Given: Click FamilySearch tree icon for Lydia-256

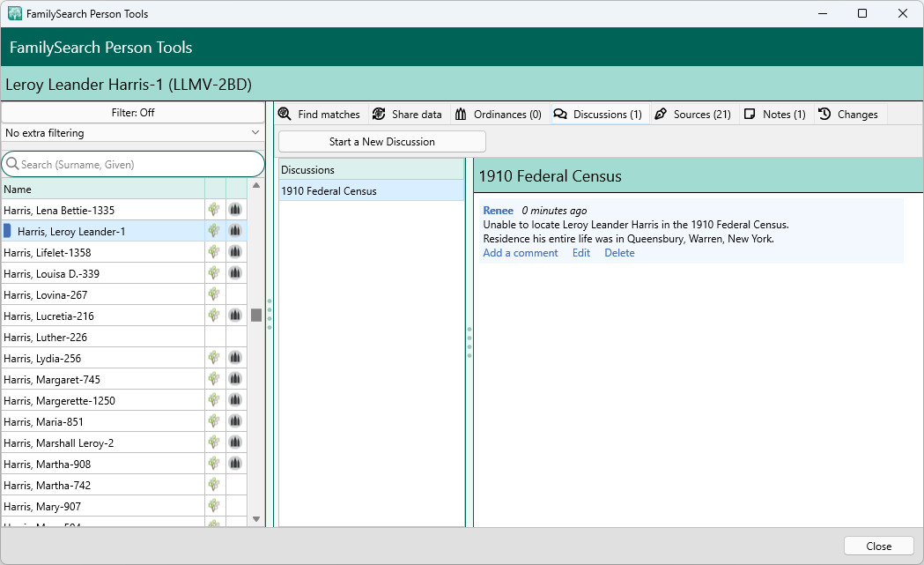Looking at the screenshot, I should coord(214,357).
